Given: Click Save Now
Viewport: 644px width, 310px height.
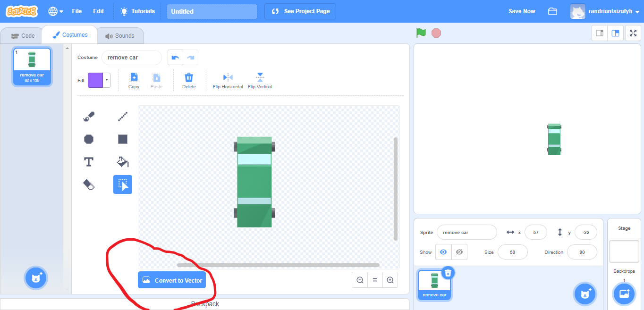Looking at the screenshot, I should (522, 11).
